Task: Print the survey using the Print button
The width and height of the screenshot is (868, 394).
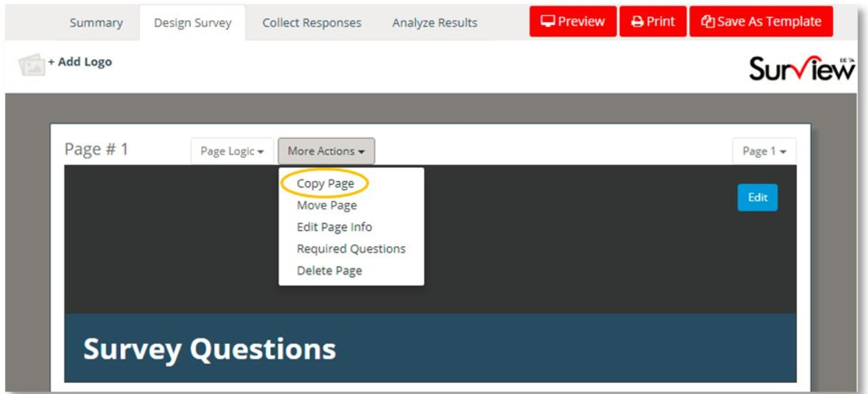Action: (x=652, y=21)
